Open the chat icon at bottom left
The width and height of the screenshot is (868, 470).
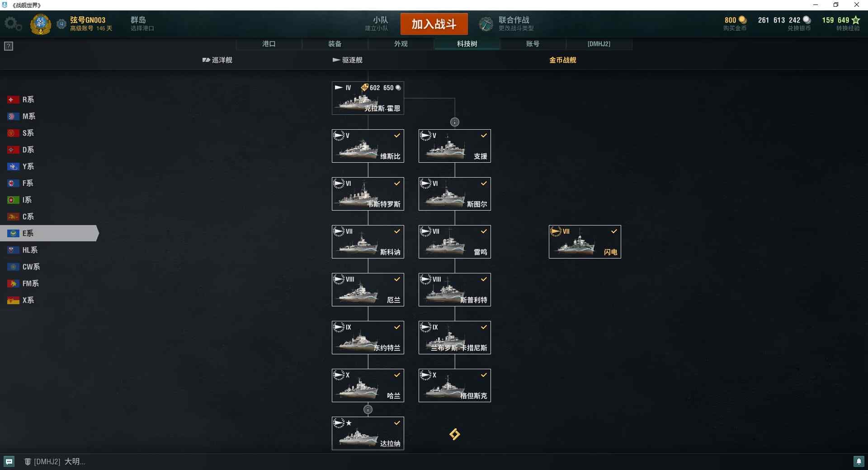pos(9,461)
